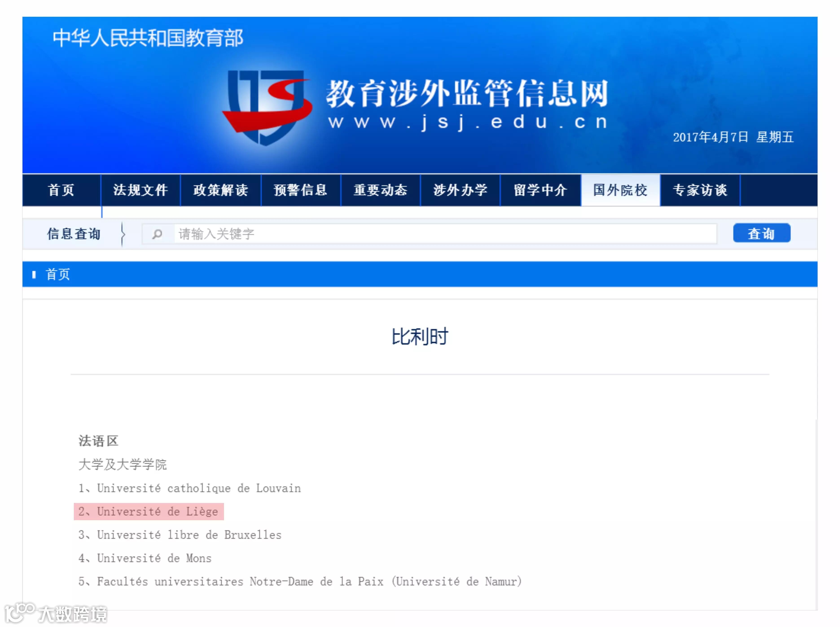
Task: Go to 政策解读 section
Action: 221,190
